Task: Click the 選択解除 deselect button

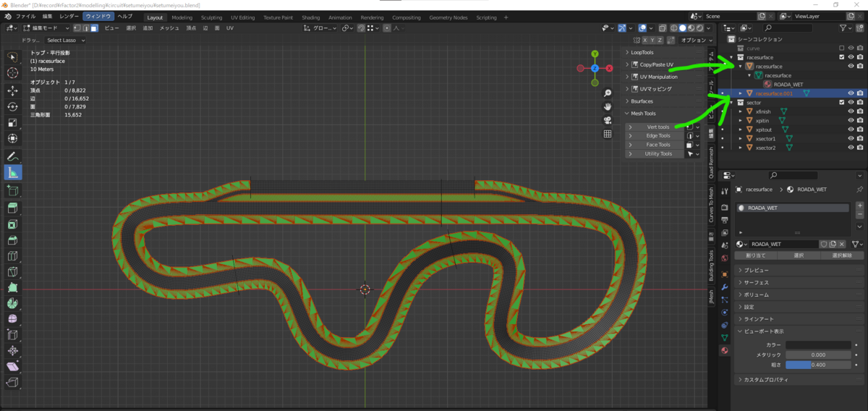Action: (841, 255)
